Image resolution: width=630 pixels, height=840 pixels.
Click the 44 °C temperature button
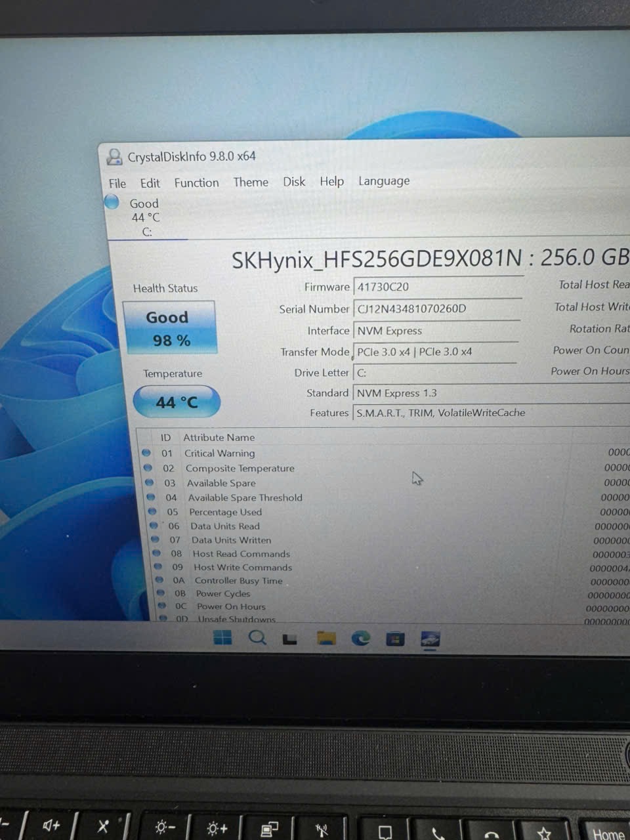point(177,402)
